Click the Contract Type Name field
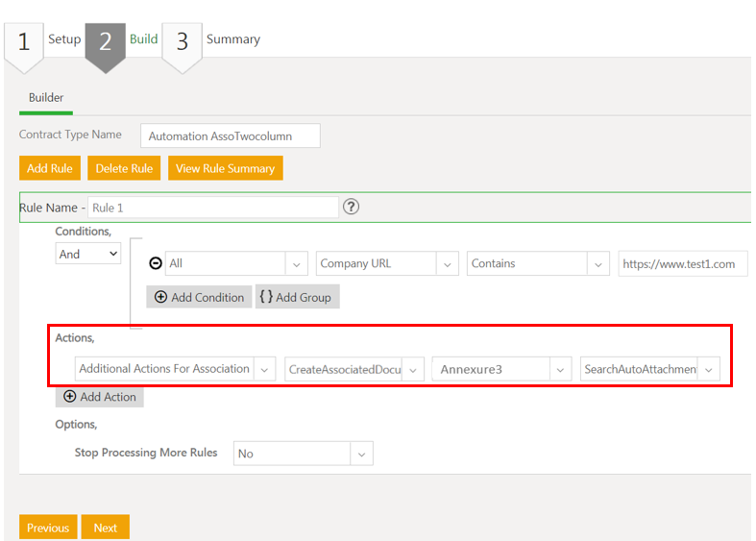This screenshot has width=756, height=541. (x=230, y=136)
